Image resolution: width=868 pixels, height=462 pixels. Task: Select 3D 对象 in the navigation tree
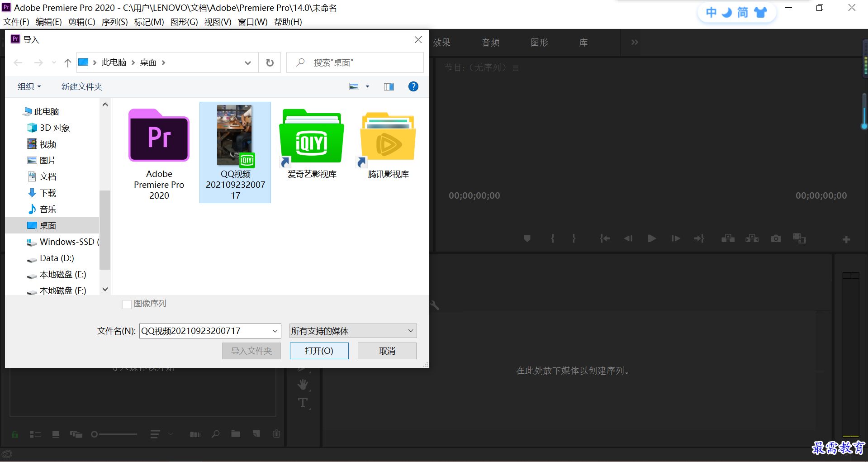(x=48, y=128)
